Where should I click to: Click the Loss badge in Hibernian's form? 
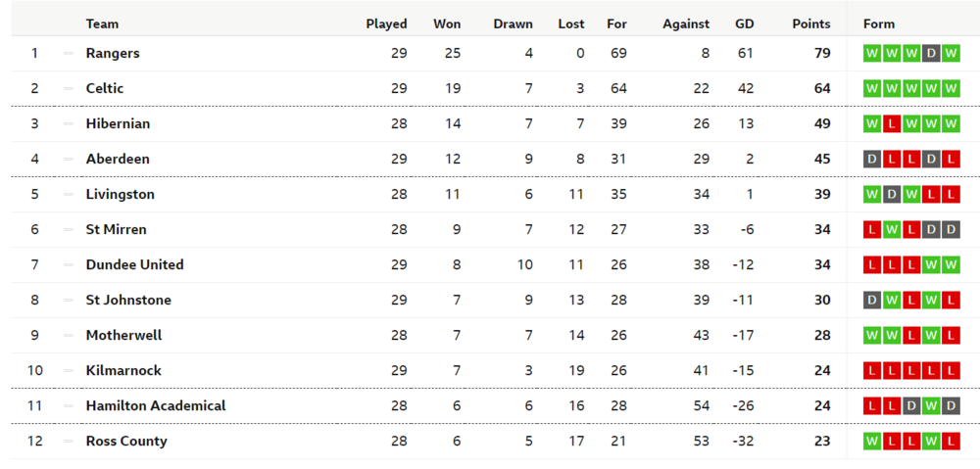coord(892,123)
